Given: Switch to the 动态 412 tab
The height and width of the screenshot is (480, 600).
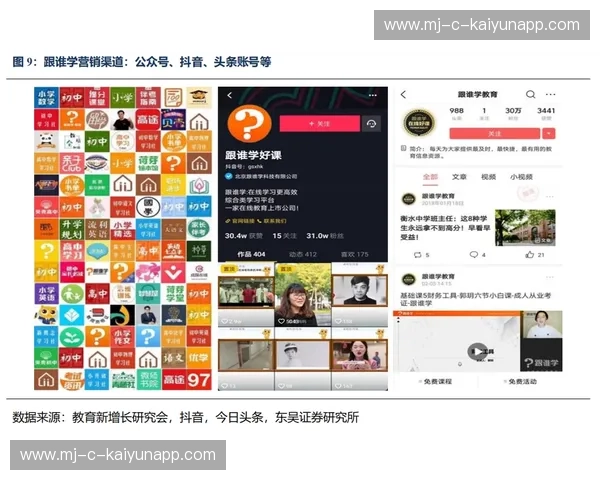Looking at the screenshot, I should [303, 254].
